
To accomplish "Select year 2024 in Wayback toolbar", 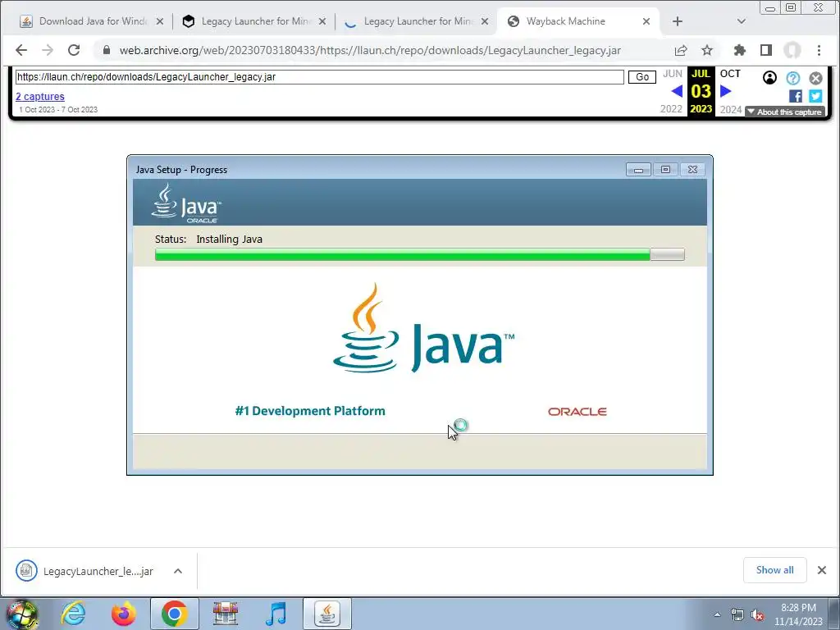I will click(731, 109).
